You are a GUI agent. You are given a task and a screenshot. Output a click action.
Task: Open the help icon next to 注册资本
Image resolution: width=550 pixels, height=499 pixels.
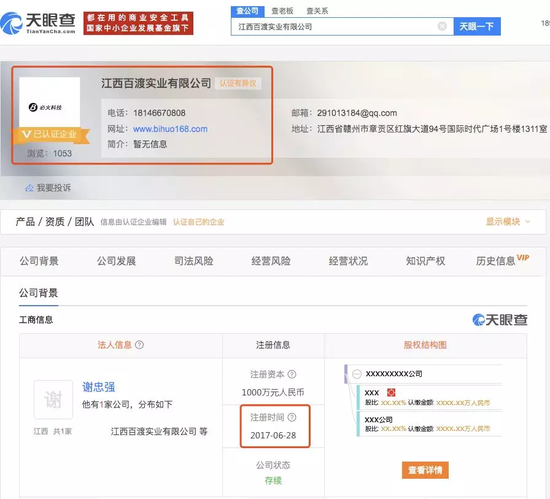[292, 375]
